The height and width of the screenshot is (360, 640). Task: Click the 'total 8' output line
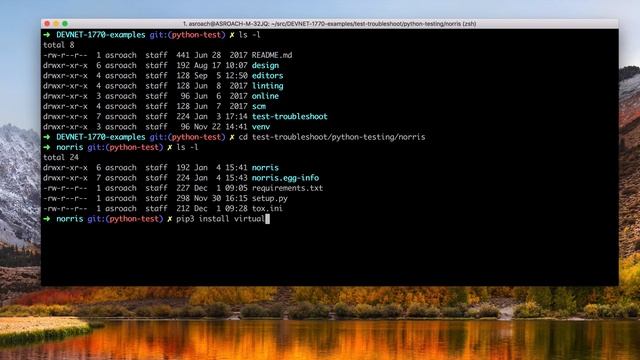tap(59, 45)
